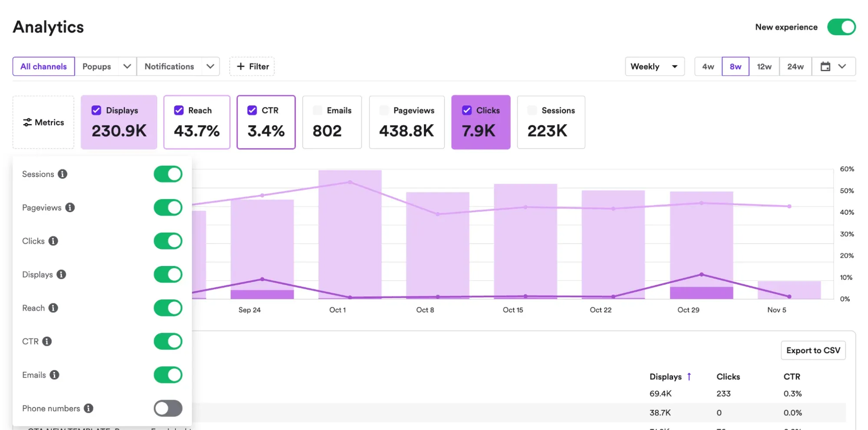Disable the Displays metric toggle
The height and width of the screenshot is (430, 868).
(x=168, y=274)
